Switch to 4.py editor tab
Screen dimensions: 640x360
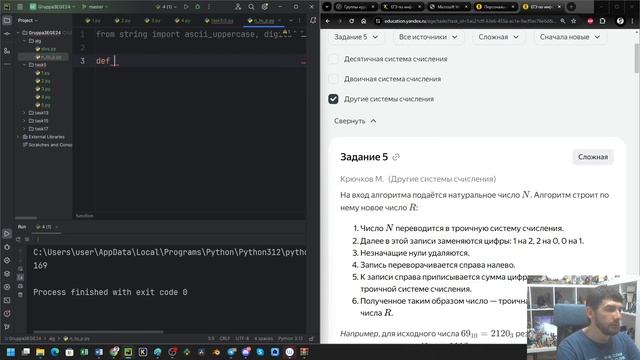click(x=182, y=20)
